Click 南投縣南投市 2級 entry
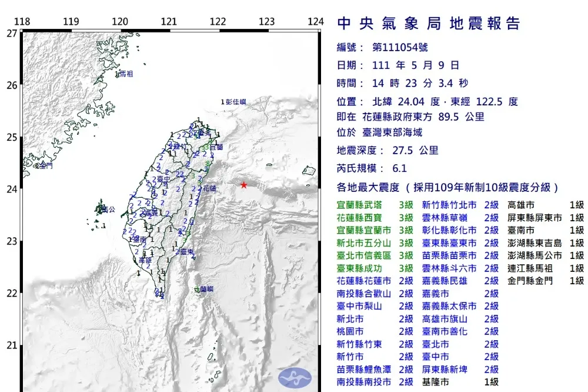The image size is (588, 392). (x=375, y=382)
